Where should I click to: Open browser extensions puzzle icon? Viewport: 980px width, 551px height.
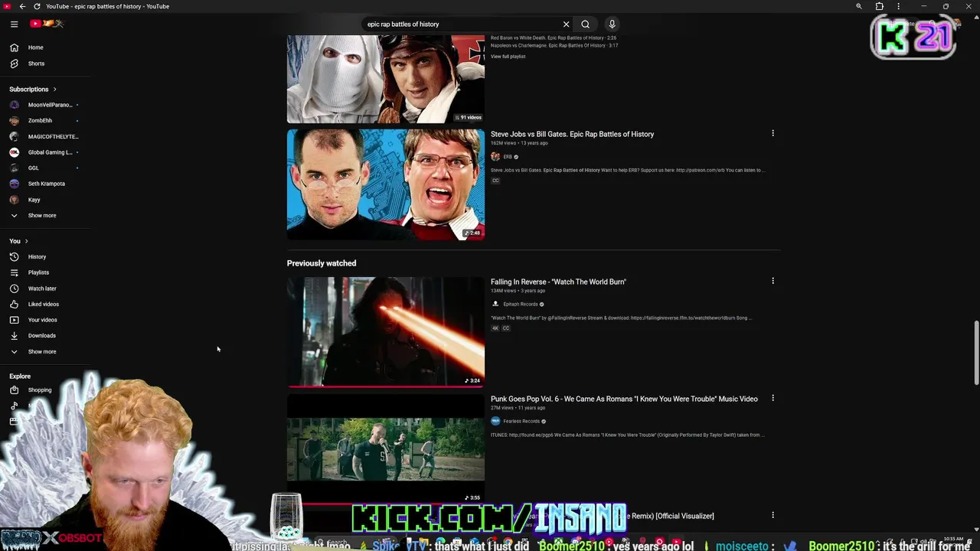click(879, 6)
